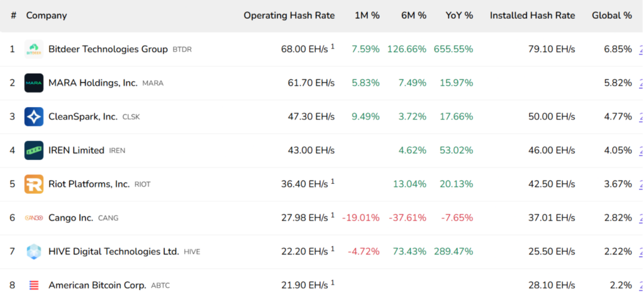Click the IREN Limited logo icon
The height and width of the screenshot is (299, 644).
coord(34,150)
